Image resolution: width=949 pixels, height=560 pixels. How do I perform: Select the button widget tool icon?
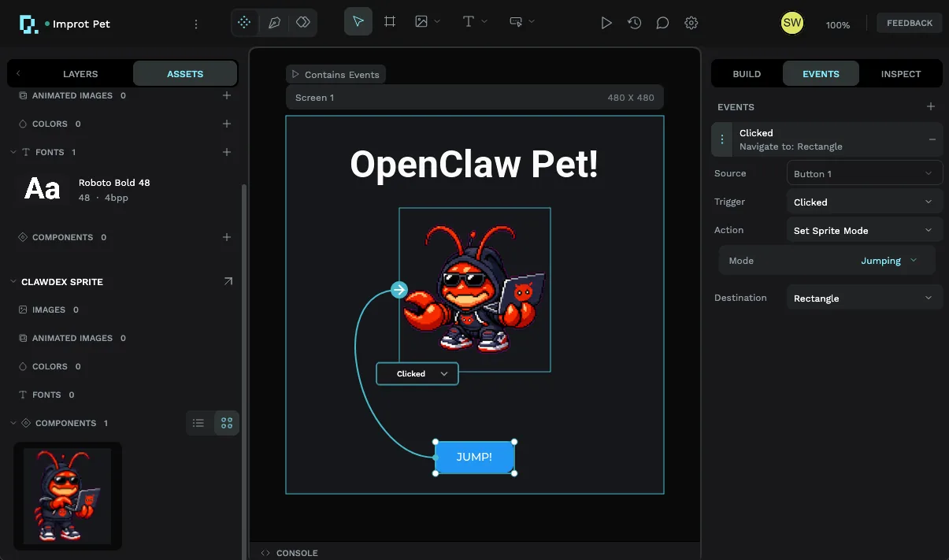[516, 22]
